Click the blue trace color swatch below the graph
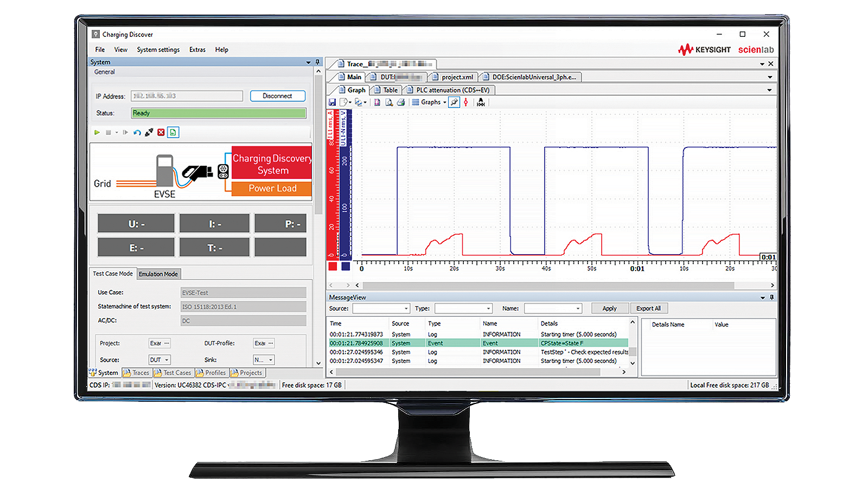 point(346,266)
